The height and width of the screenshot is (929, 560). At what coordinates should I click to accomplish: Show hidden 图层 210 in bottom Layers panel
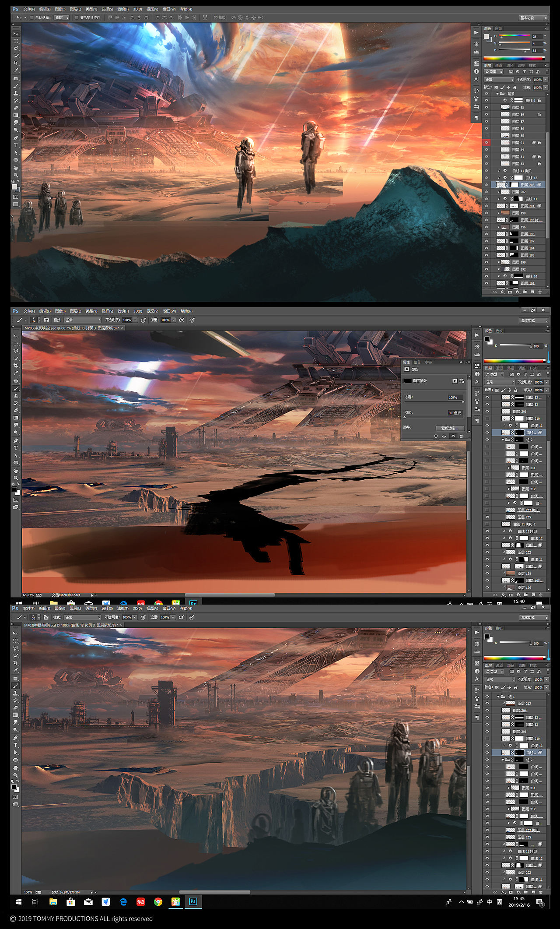coord(487,739)
